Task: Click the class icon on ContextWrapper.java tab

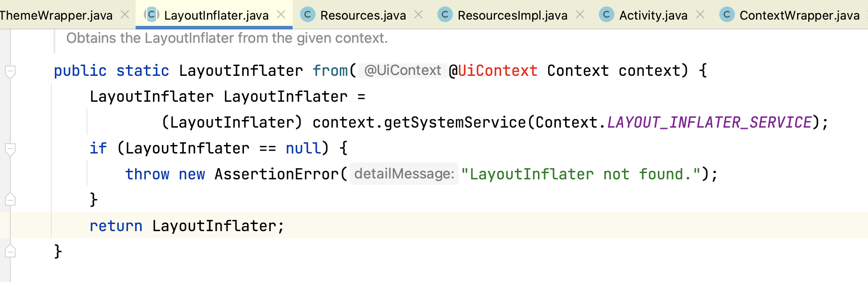Action: [x=727, y=15]
